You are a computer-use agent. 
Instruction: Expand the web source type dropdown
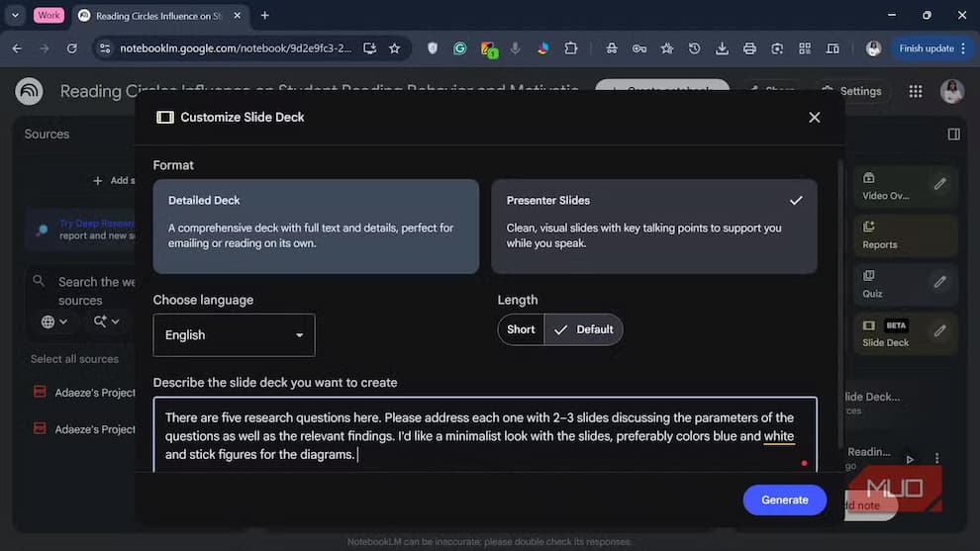pyautogui.click(x=54, y=321)
